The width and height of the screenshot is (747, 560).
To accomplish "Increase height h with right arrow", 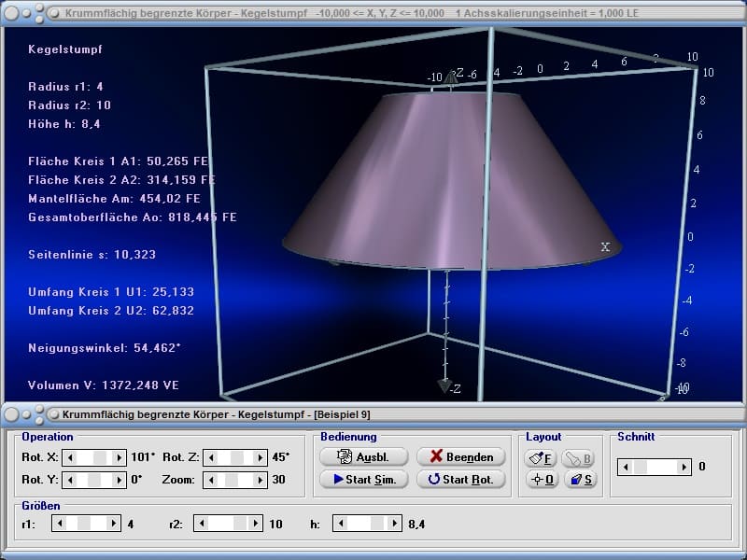I will click(394, 524).
